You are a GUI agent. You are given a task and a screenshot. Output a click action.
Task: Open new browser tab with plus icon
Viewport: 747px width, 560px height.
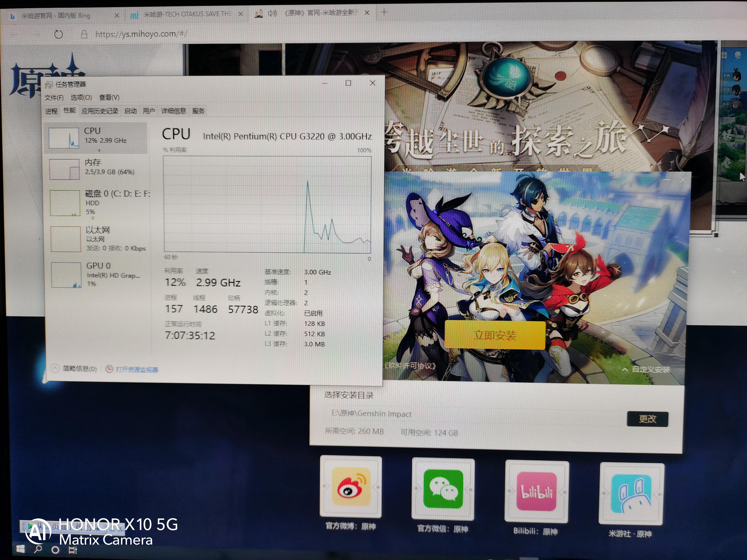pyautogui.click(x=384, y=12)
